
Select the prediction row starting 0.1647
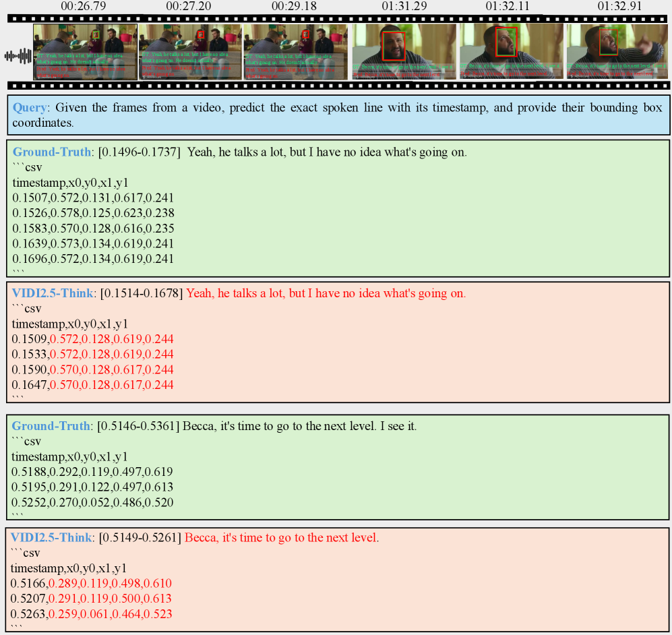(92, 385)
